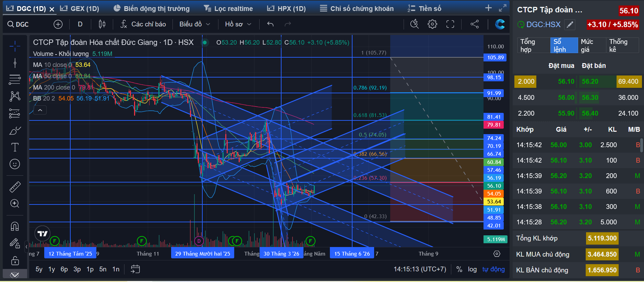Click the trades list scrollbar
Viewport: 644px width, 282px height.
[x=642, y=145]
